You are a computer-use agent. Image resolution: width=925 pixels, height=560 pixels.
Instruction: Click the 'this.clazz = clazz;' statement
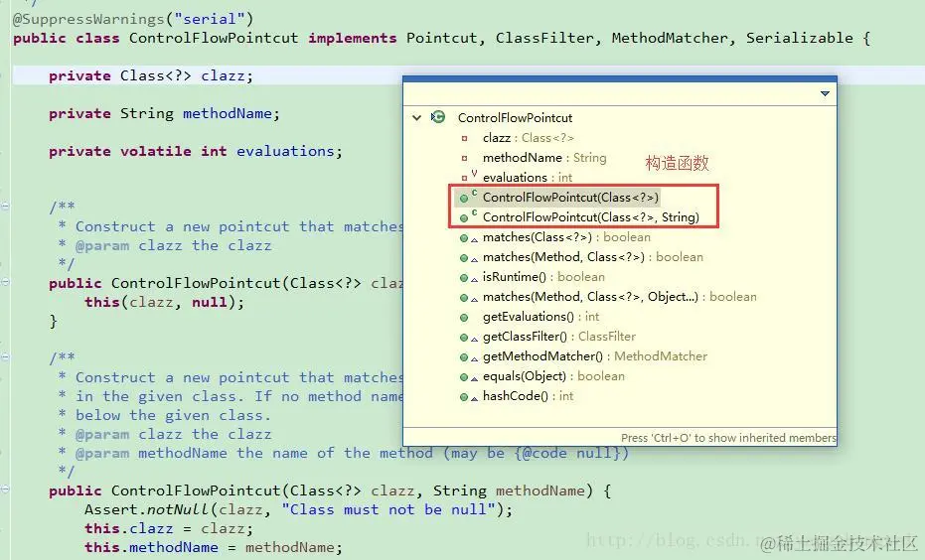169,529
